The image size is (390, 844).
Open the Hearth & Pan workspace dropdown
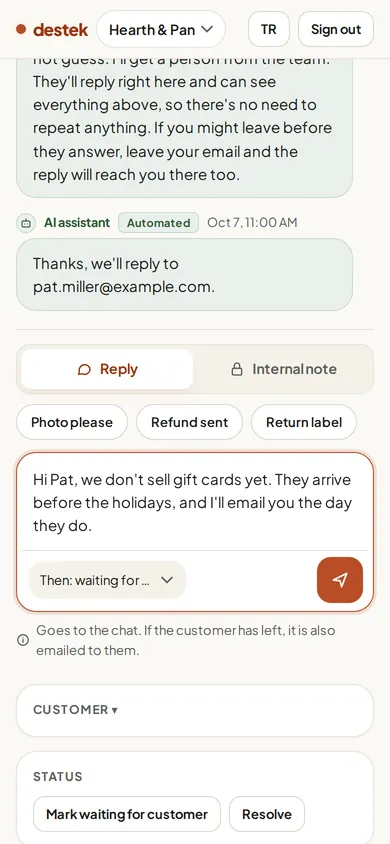161,29
